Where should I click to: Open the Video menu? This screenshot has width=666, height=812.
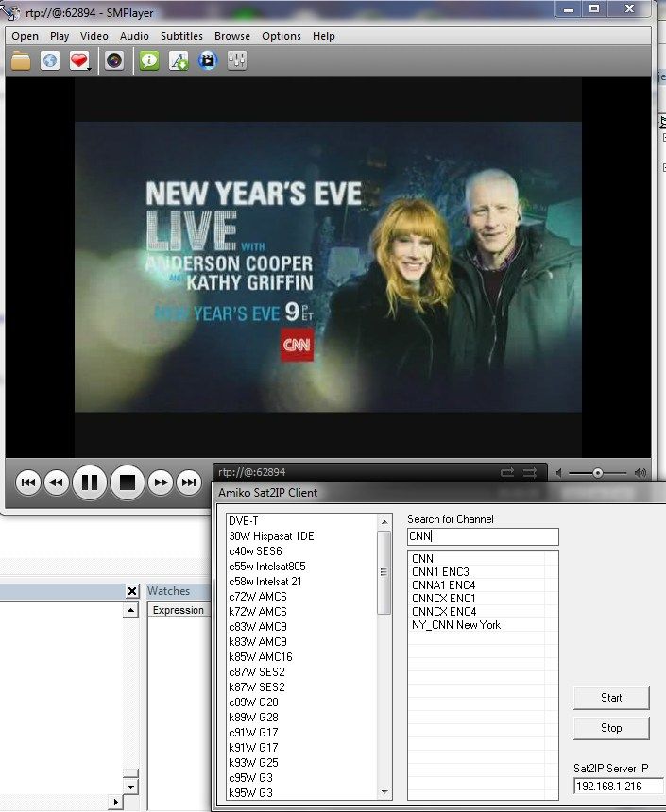coord(94,36)
